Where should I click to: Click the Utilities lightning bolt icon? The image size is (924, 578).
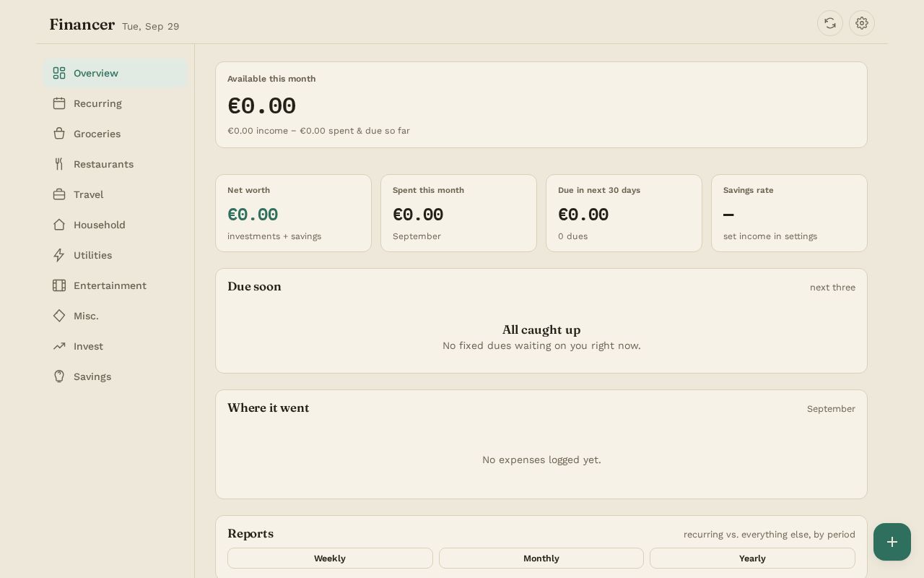(x=59, y=255)
